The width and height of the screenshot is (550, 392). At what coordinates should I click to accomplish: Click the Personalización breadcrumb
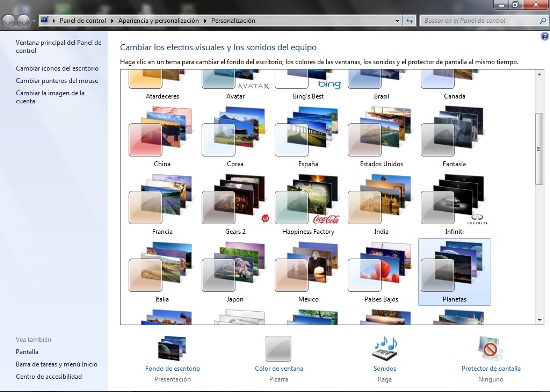(x=233, y=21)
